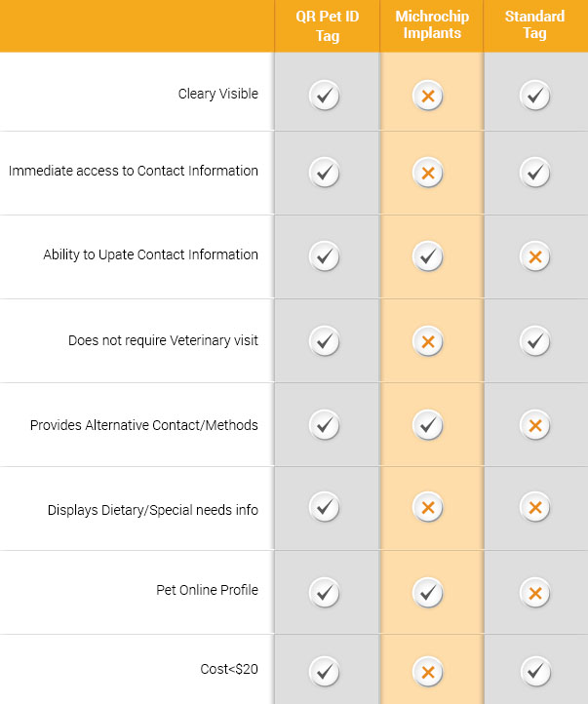Click the Displays Dietary/Special needs info label
Image resolution: width=588 pixels, height=704 pixels.
click(x=153, y=510)
